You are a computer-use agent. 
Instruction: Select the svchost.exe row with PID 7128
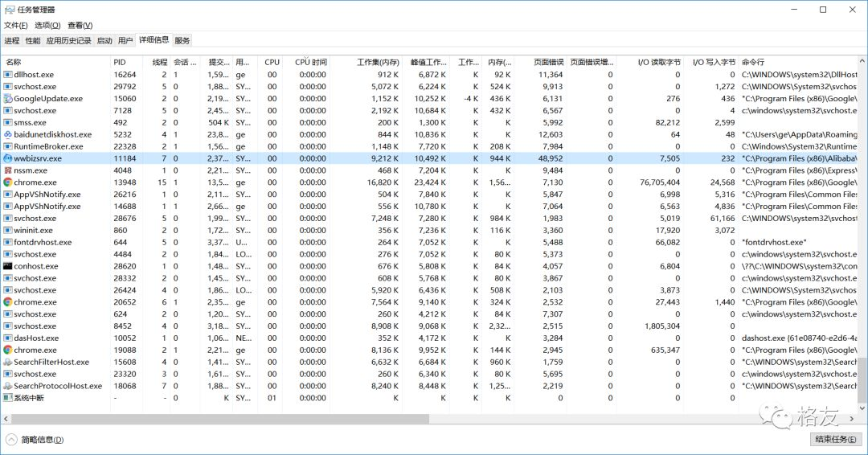pos(429,111)
